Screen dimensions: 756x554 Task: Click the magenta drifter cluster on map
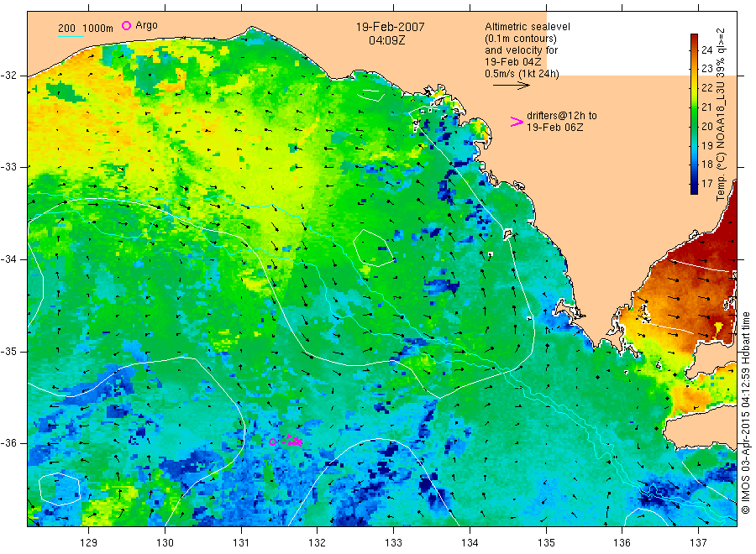pos(293,440)
